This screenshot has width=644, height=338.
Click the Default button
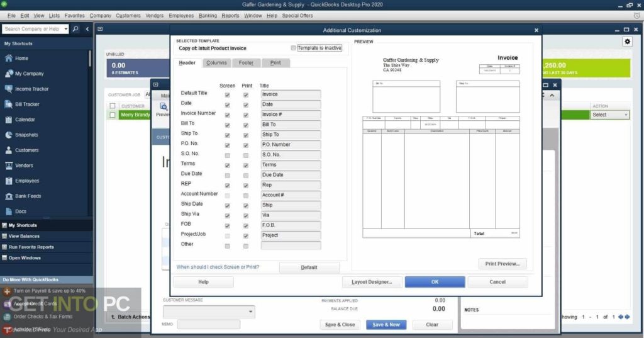[x=309, y=268]
